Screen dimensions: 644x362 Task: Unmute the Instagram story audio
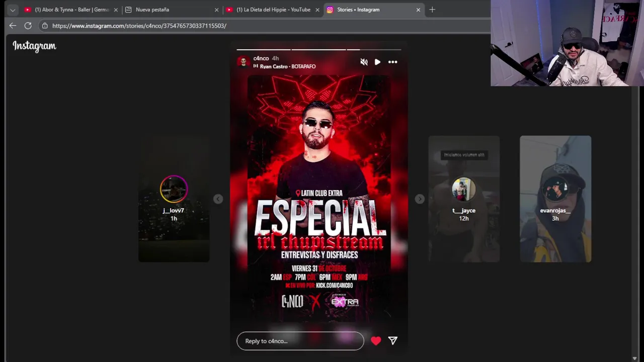click(x=364, y=62)
